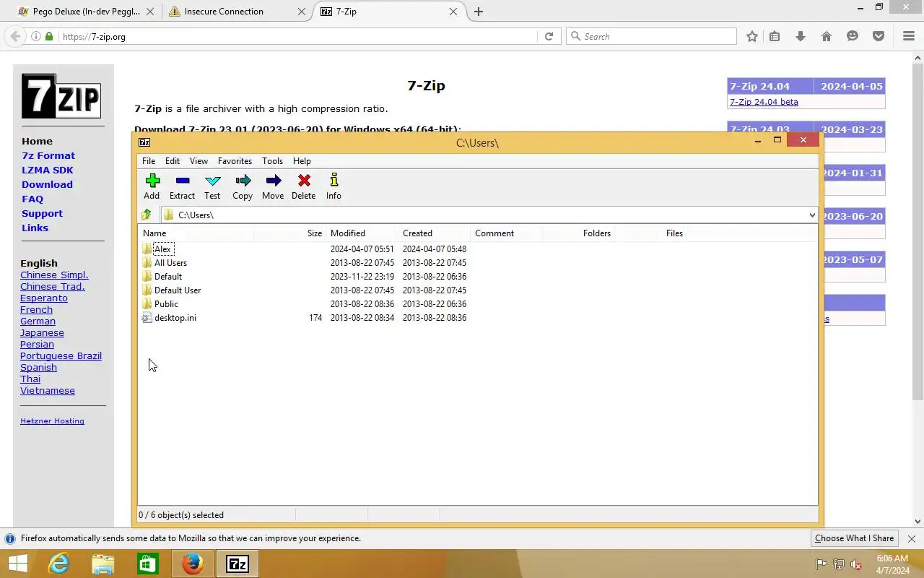Open the FAQ sidebar link

pos(32,199)
